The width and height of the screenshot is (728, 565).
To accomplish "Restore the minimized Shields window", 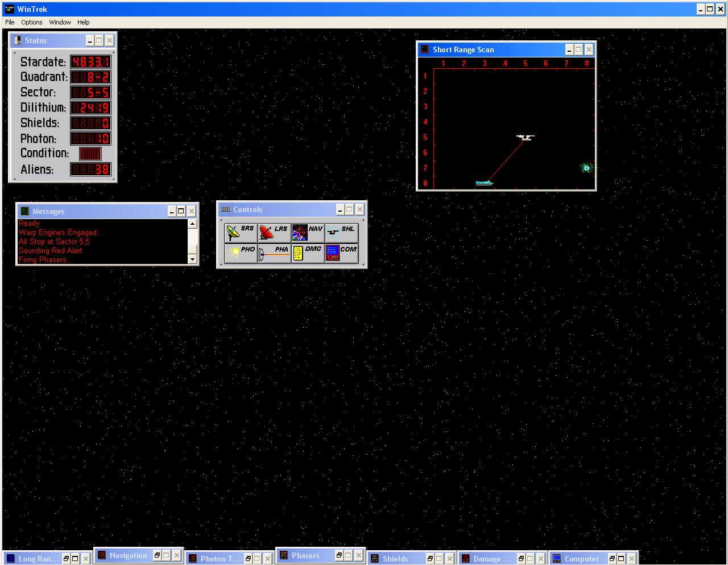I will click(x=430, y=559).
